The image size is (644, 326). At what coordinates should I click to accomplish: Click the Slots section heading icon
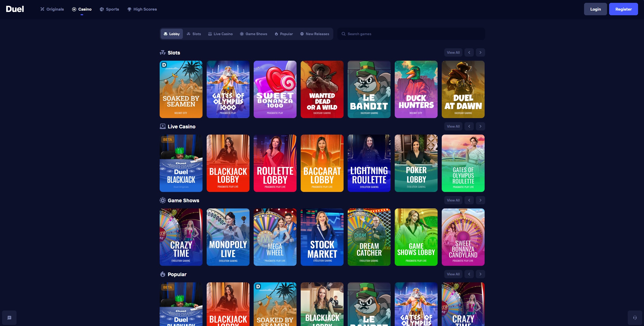click(x=162, y=53)
